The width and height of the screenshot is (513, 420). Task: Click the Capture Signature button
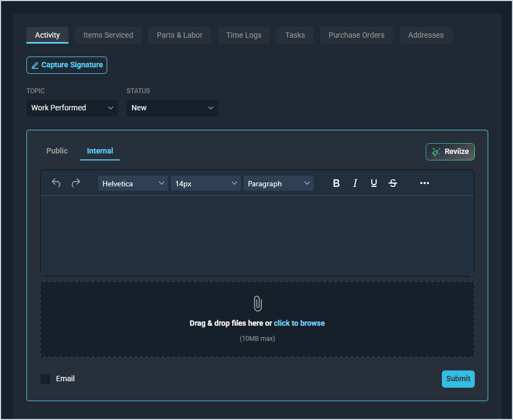click(67, 65)
